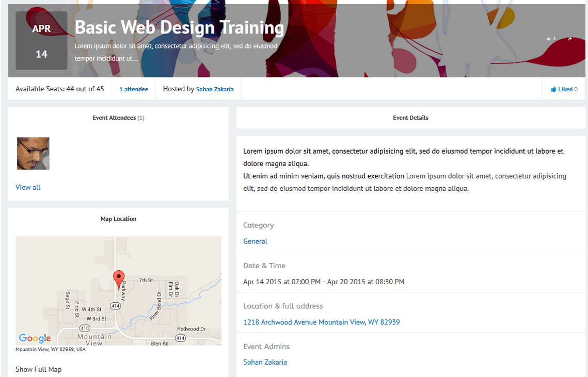
Task: Click the thumbs-up Liked icon
Action: click(553, 89)
